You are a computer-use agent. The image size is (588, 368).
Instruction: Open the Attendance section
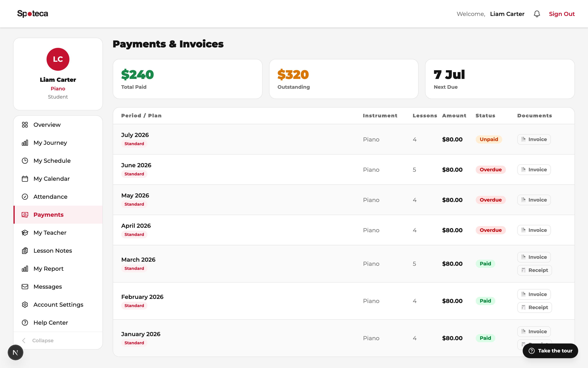[58, 197]
